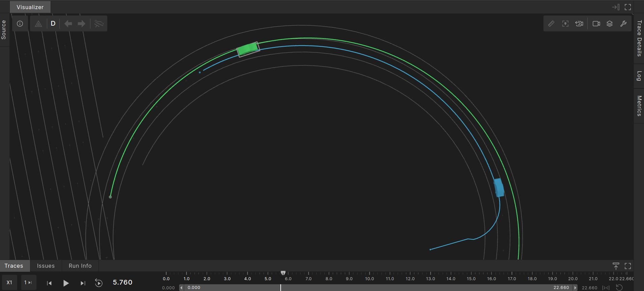This screenshot has width=644, height=291.
Task: Select the ruler measurement tool
Action: 551,24
